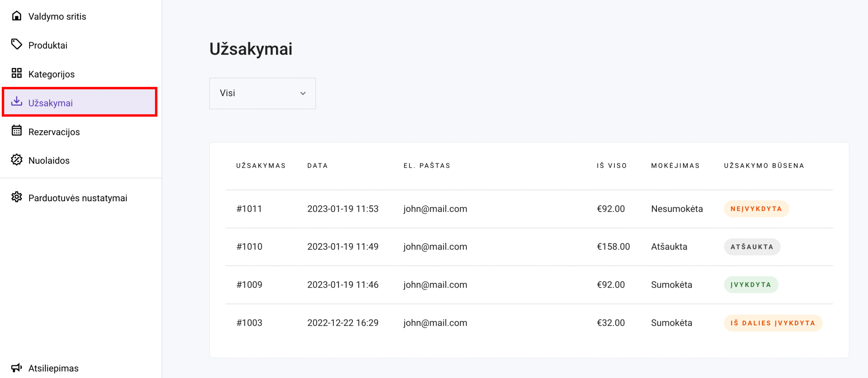Image resolution: width=868 pixels, height=378 pixels.
Task: Navigate to the Nuolaidos section
Action: point(49,160)
